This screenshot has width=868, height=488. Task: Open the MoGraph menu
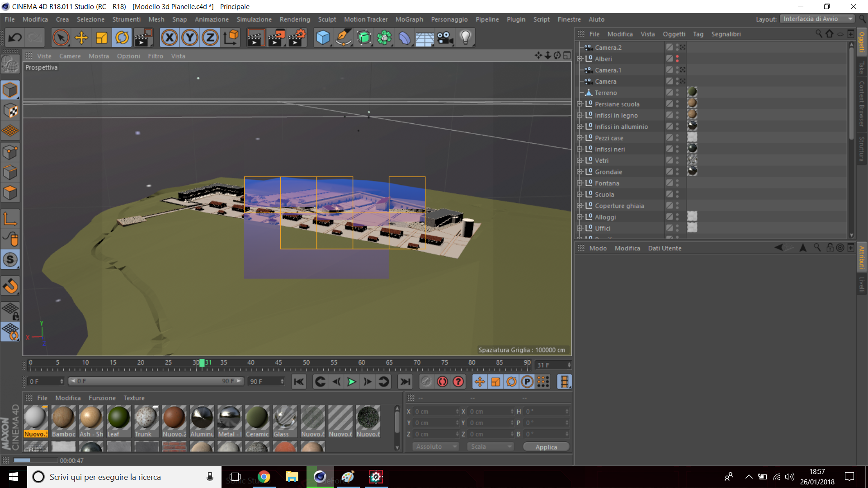[x=409, y=19]
